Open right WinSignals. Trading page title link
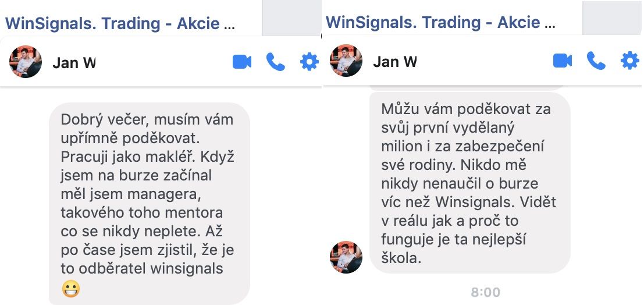Screen dimensions: 644x305 (x=440, y=23)
